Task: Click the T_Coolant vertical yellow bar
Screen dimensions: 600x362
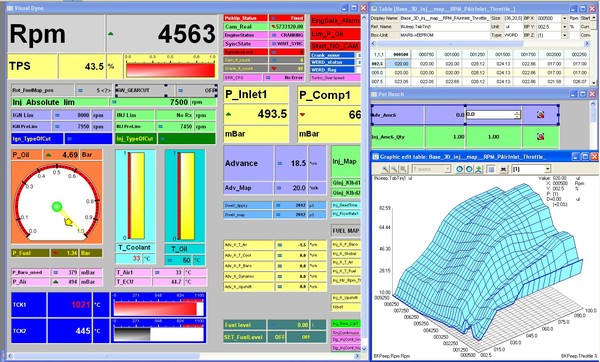Action: pos(138,196)
